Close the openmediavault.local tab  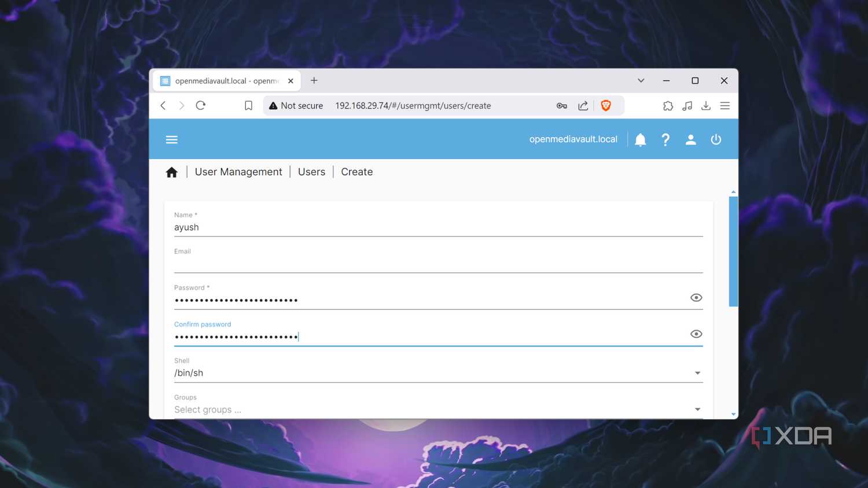[x=290, y=81]
